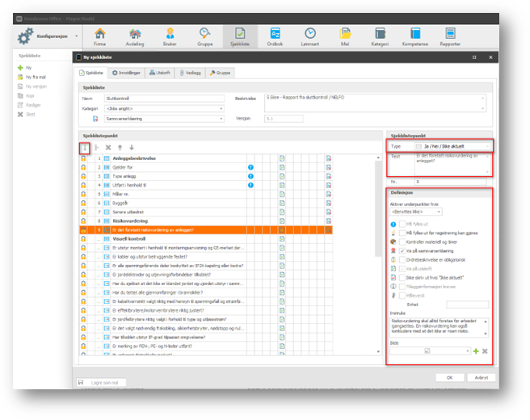530x420 pixels.
Task: Enable Ordrebeskrivelse er obligatorisk checkbox
Action: pos(402,260)
